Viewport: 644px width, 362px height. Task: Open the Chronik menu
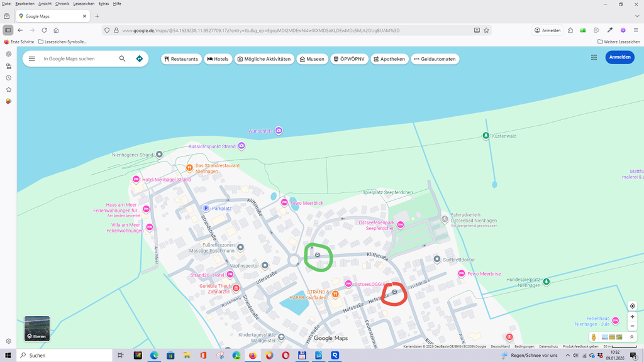click(x=62, y=4)
